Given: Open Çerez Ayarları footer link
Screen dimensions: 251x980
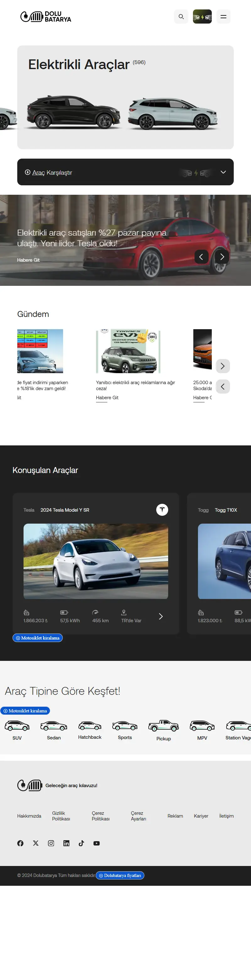Looking at the screenshot, I should click(x=139, y=816).
